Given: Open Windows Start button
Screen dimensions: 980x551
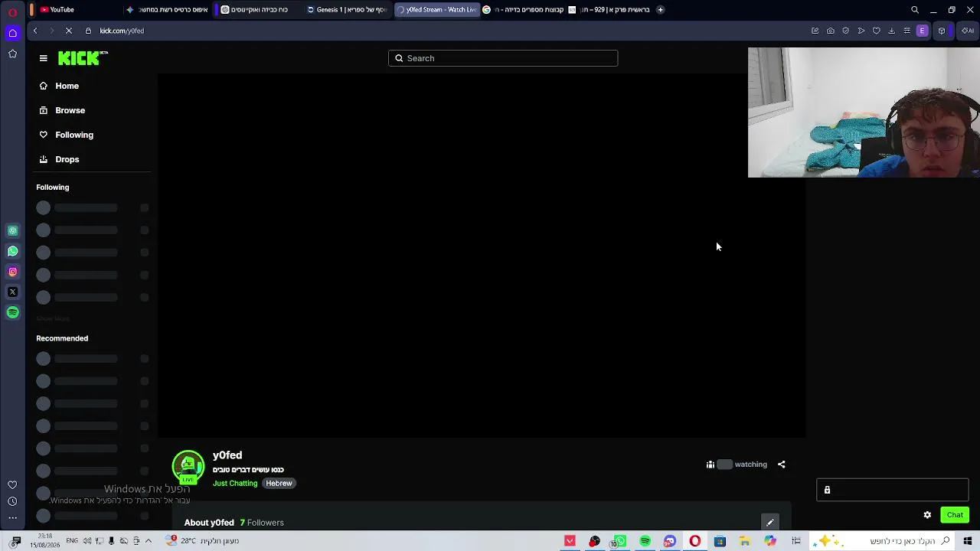Looking at the screenshot, I should point(968,541).
